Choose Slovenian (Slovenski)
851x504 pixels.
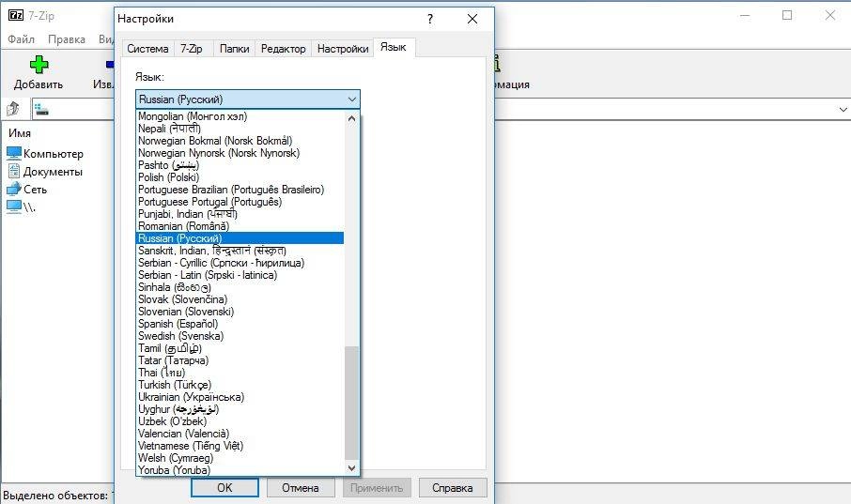(240, 312)
